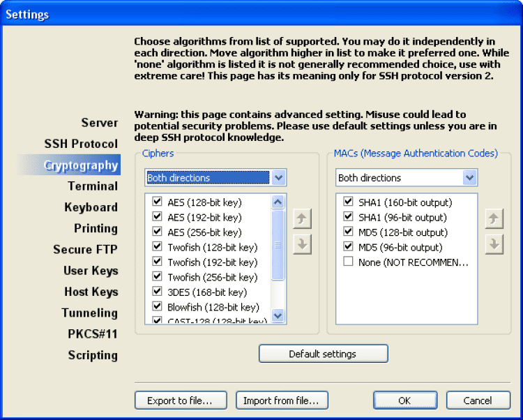The width and height of the screenshot is (523, 420).
Task: Disable Blowfish (128-bit key) cipher
Action: click(x=157, y=306)
